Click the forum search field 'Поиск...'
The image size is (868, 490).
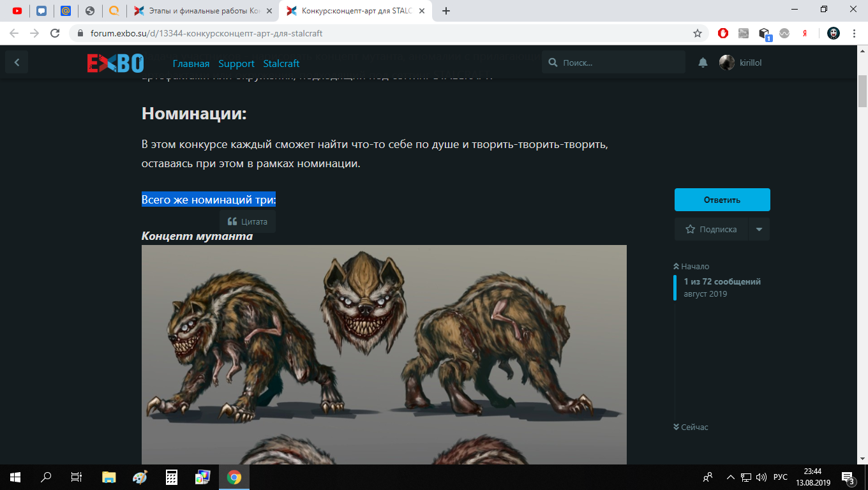tap(613, 63)
